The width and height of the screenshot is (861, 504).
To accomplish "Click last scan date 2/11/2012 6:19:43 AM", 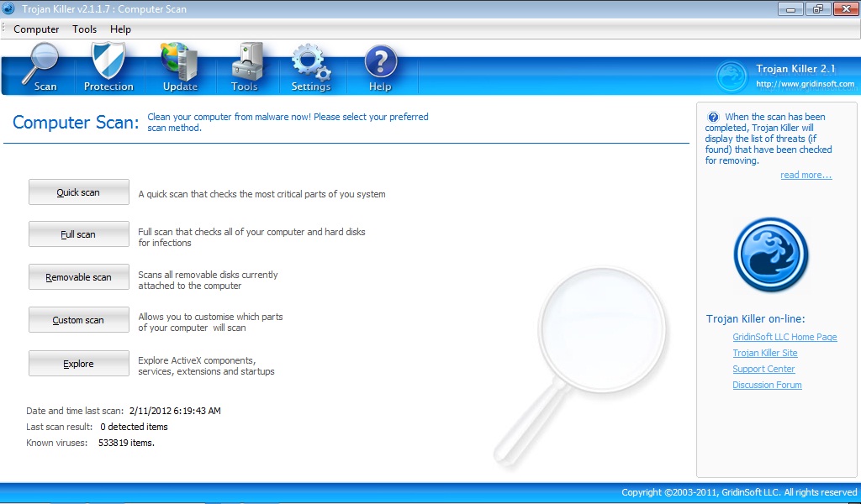I will (175, 411).
